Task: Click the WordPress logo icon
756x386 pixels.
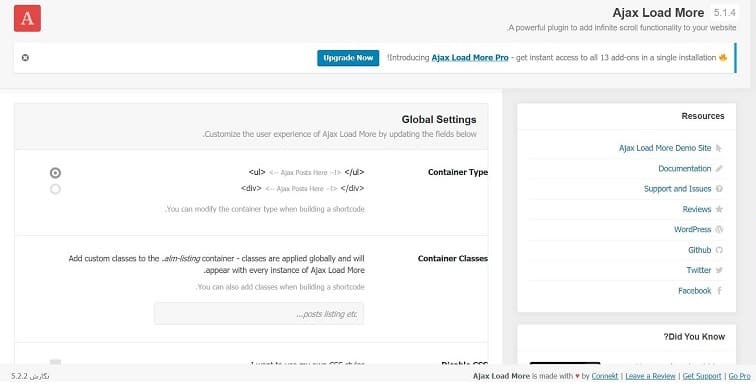Action: (x=719, y=229)
